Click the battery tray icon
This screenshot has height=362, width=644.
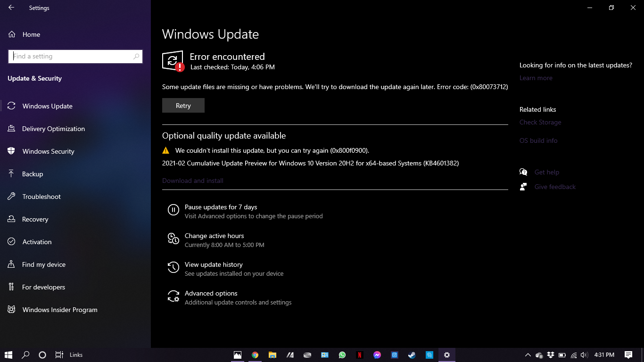coord(562,355)
